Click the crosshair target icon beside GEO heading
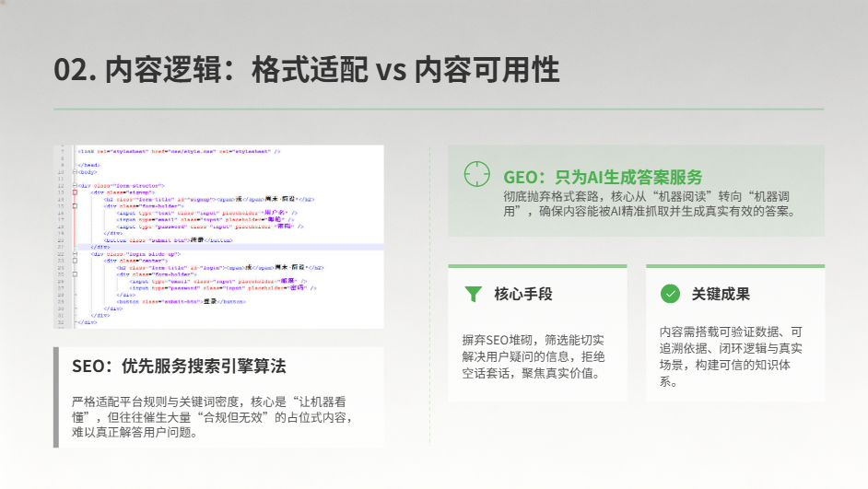 pos(476,174)
